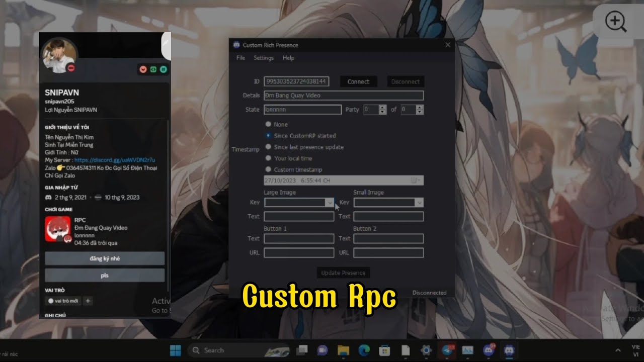
Task: Adjust the Party maximum size spinner
Action: 420,109
